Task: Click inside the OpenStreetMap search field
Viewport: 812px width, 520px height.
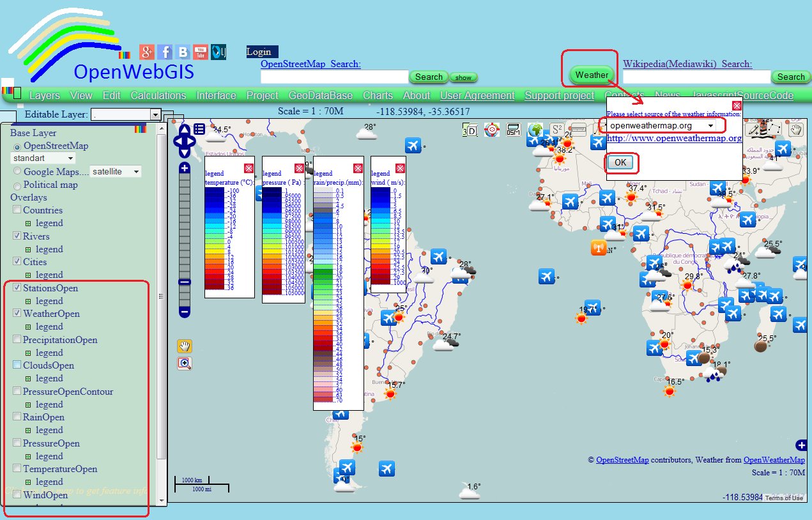Action: tap(333, 76)
